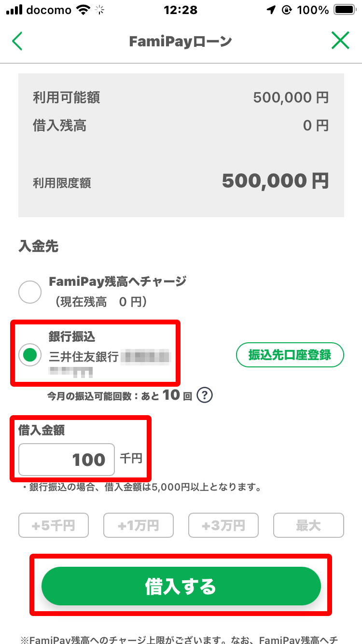Screen dimensions: 362x644
Task: Select 銀行振込 as the deposit method
Action: pos(29,353)
